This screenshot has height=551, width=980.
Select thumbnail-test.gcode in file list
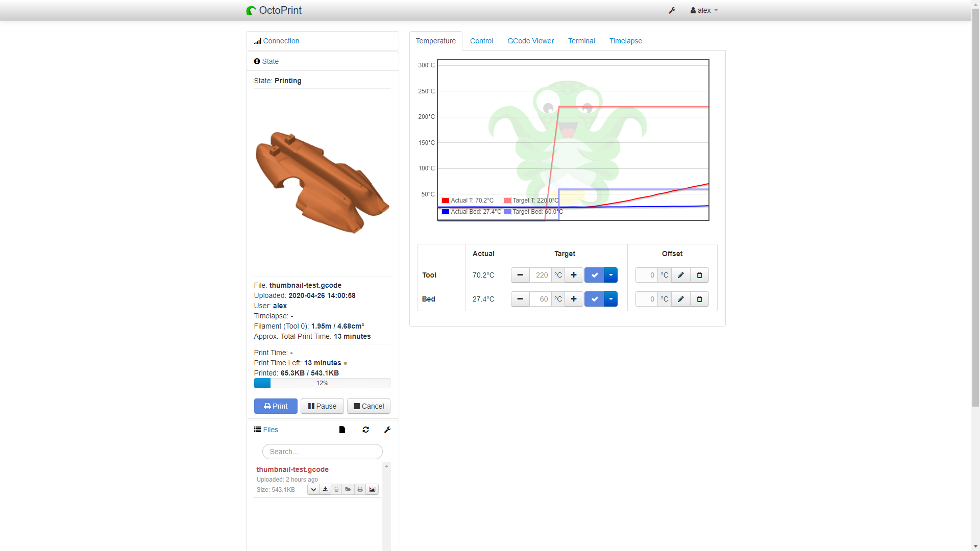(292, 469)
